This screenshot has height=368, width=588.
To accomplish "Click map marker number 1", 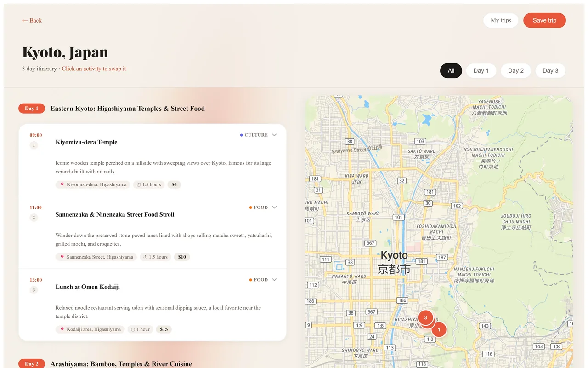I will (439, 329).
